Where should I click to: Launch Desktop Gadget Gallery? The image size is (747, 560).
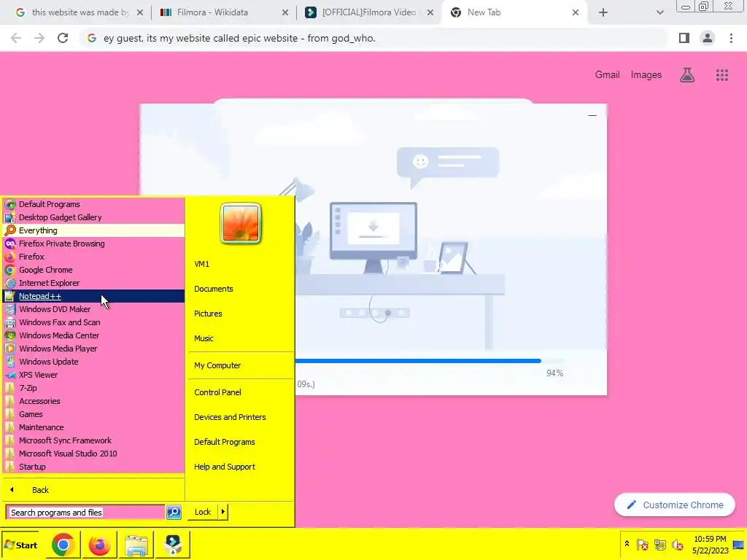pos(93,217)
